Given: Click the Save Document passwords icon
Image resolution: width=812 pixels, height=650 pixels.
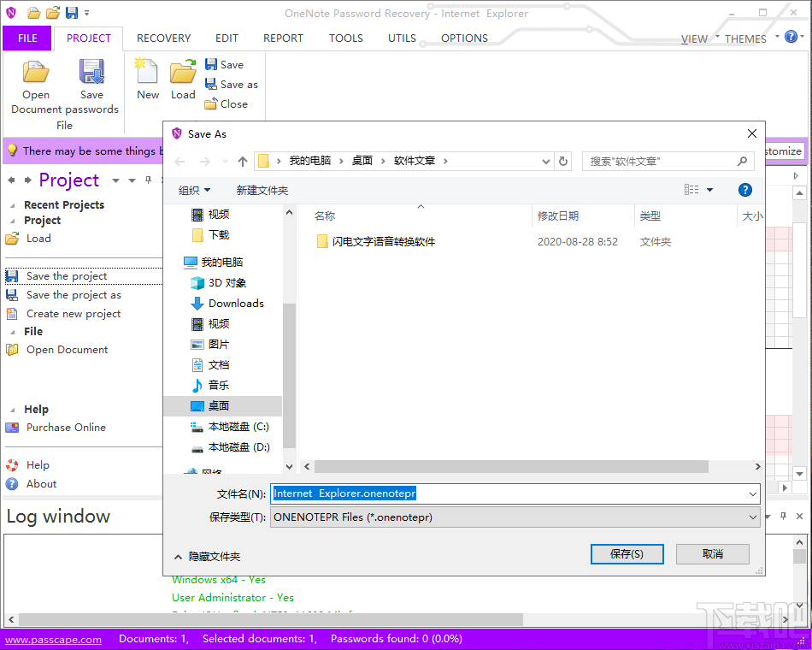Looking at the screenshot, I should tap(92, 74).
